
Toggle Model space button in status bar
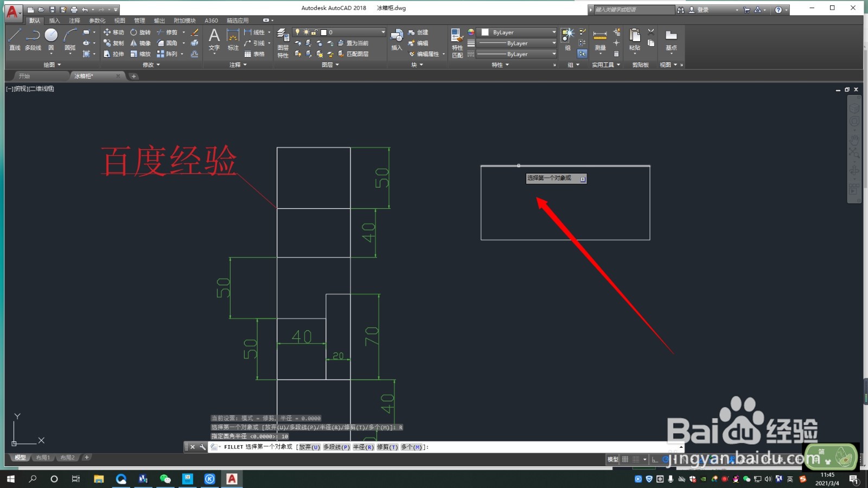click(612, 459)
